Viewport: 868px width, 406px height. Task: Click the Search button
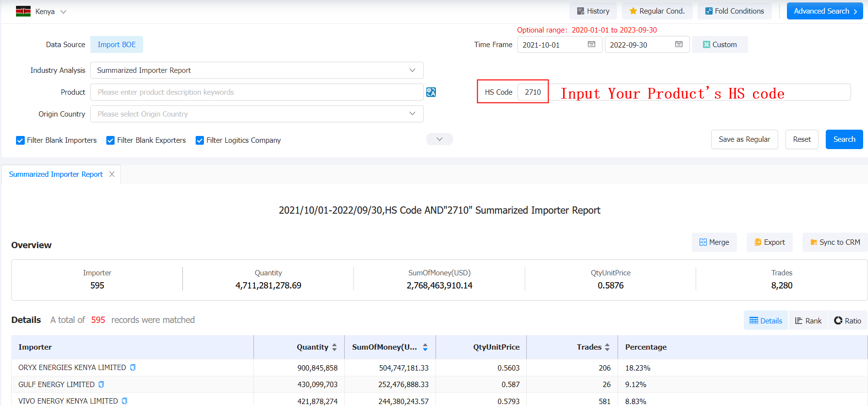(844, 139)
